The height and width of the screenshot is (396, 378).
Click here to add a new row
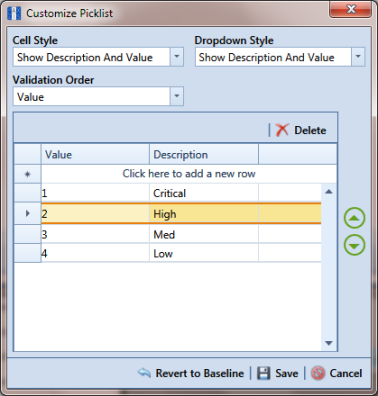189,174
